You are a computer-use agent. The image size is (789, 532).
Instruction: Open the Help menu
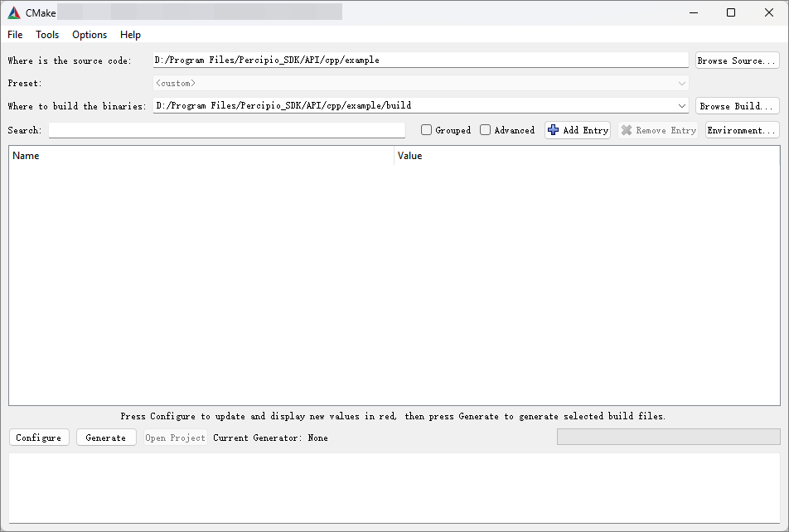coord(130,35)
